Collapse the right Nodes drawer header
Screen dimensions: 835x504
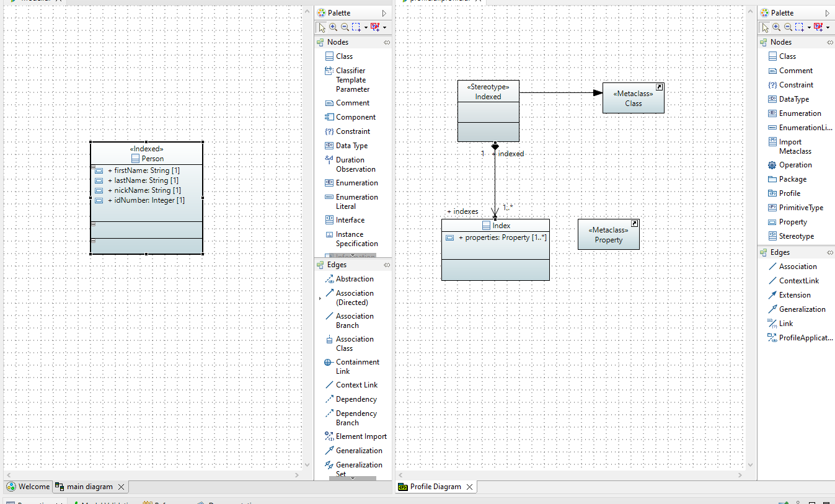coord(780,42)
